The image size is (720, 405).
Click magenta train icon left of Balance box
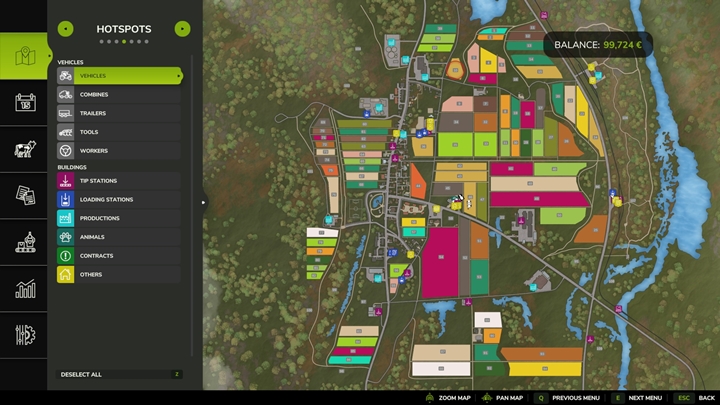pos(544,15)
